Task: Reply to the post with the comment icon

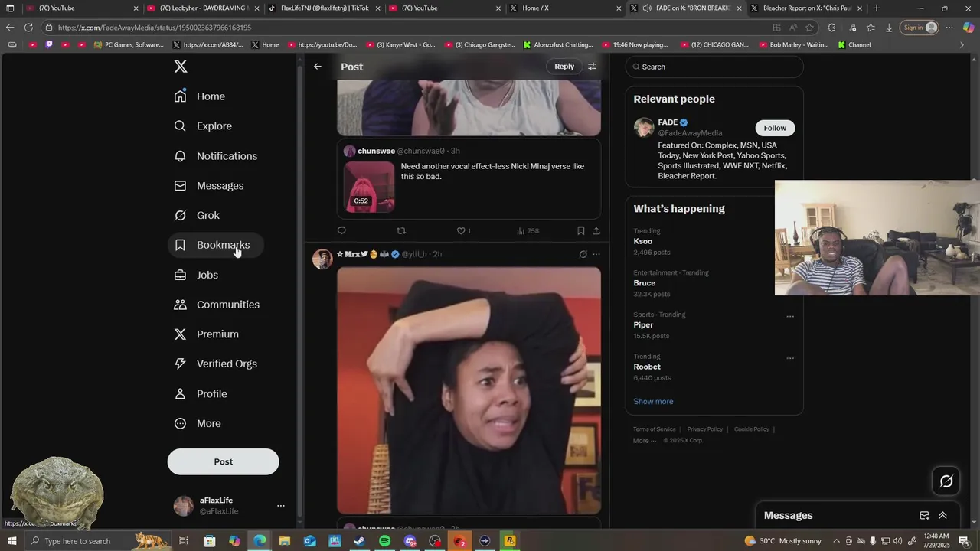Action: 341,230
